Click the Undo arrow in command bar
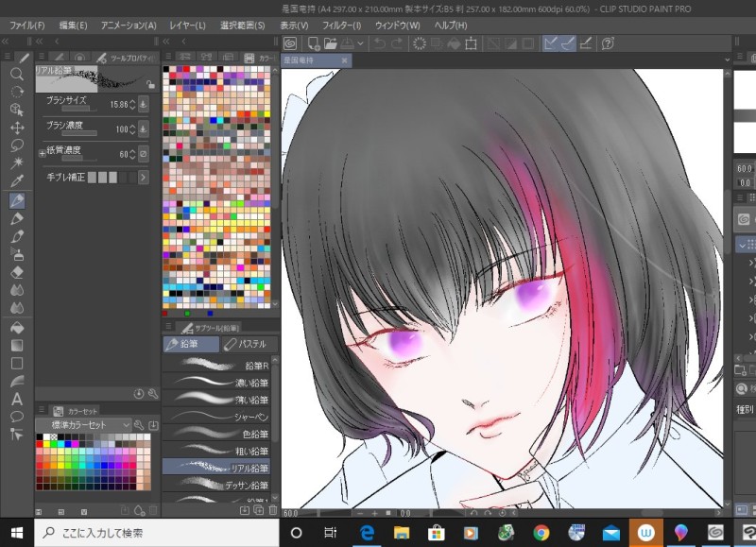Image resolution: width=756 pixels, height=547 pixels. pos(380,43)
